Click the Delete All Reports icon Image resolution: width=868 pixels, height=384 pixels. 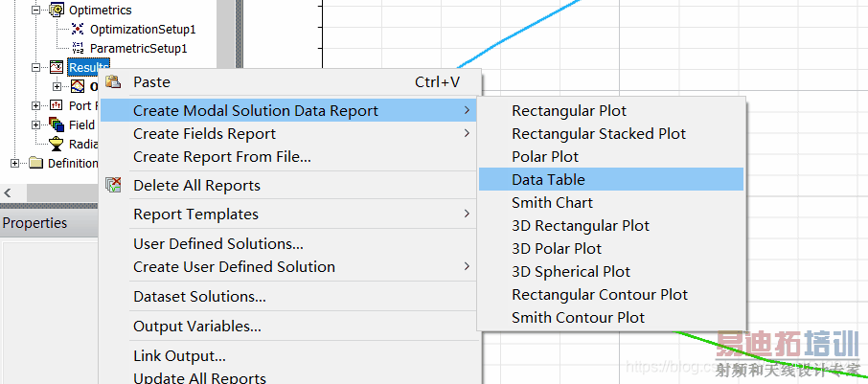(114, 185)
